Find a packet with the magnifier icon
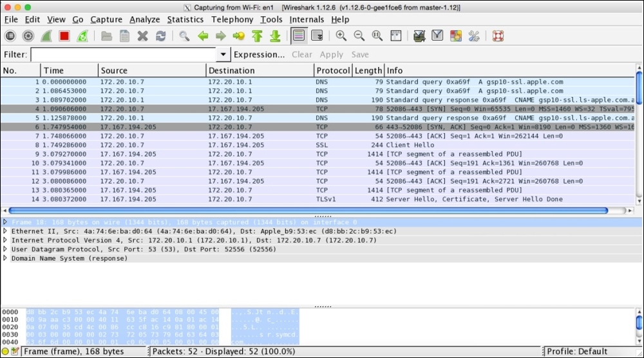The image size is (644, 358). [x=184, y=36]
